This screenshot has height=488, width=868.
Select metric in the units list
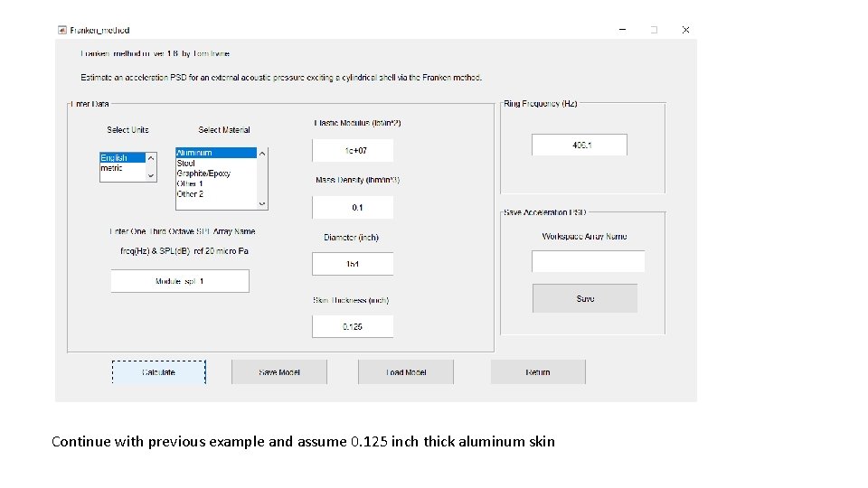(122, 168)
